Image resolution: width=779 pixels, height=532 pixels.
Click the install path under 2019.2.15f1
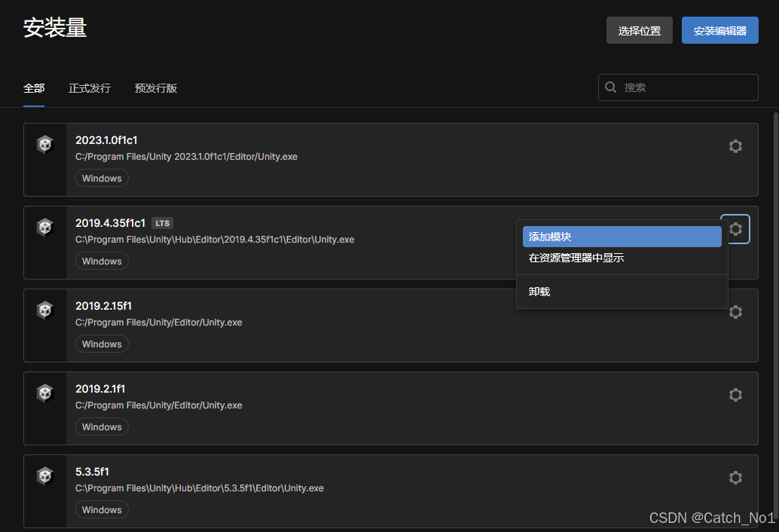point(158,323)
